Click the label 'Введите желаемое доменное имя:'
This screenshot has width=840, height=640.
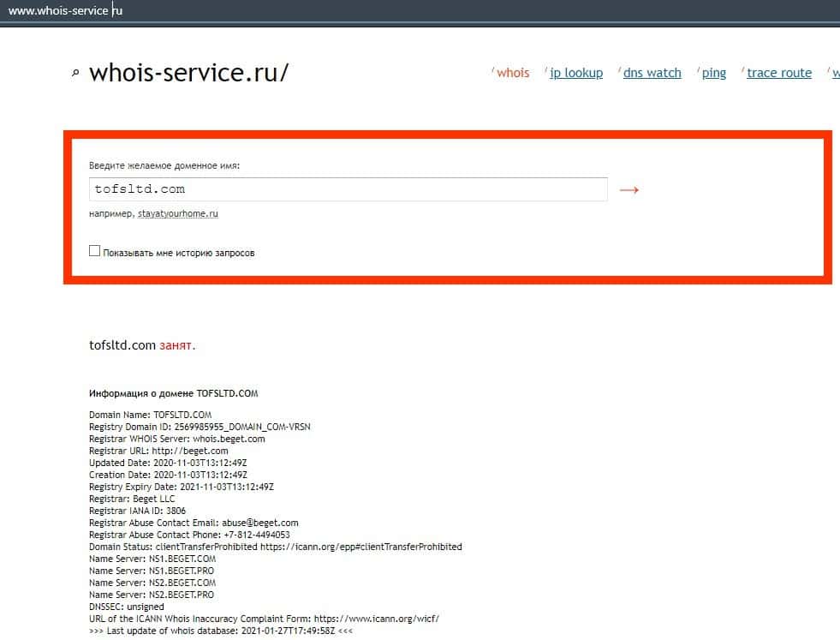pyautogui.click(x=164, y=165)
